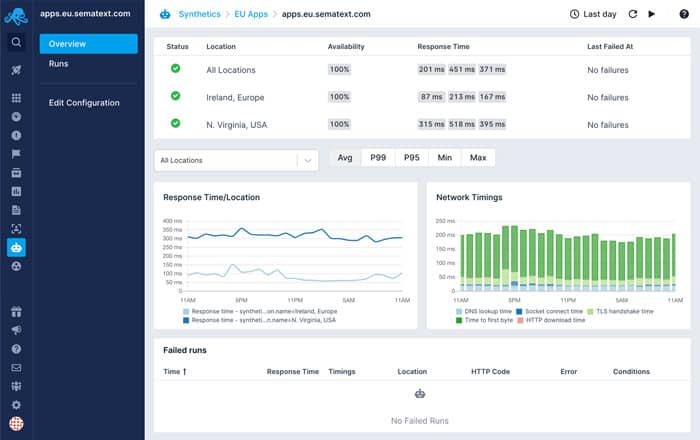Click the All Locations table row
Viewport: 700px width, 440px height.
pos(422,70)
